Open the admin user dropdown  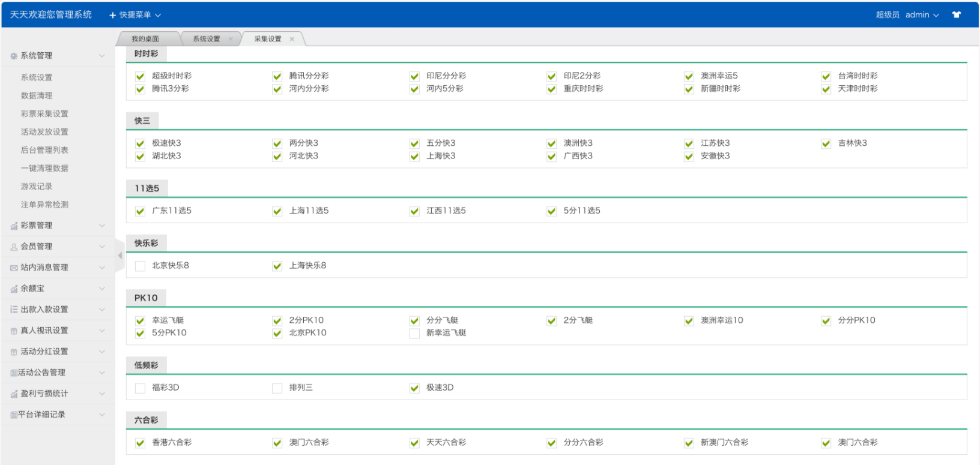(x=922, y=15)
